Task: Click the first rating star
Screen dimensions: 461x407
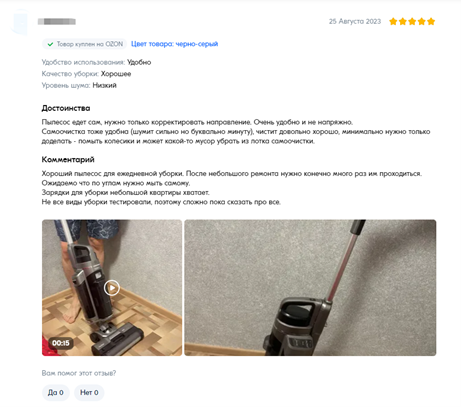Action: [x=393, y=22]
